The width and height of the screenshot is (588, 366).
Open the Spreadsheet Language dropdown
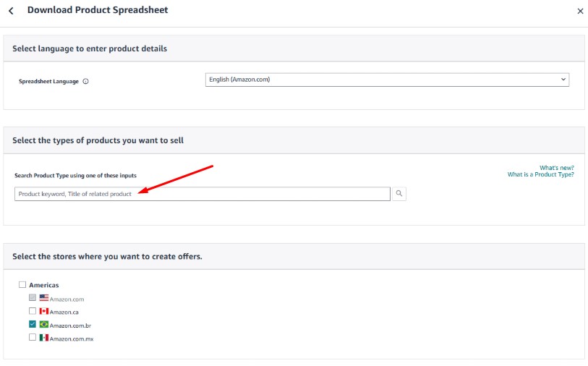coord(387,80)
